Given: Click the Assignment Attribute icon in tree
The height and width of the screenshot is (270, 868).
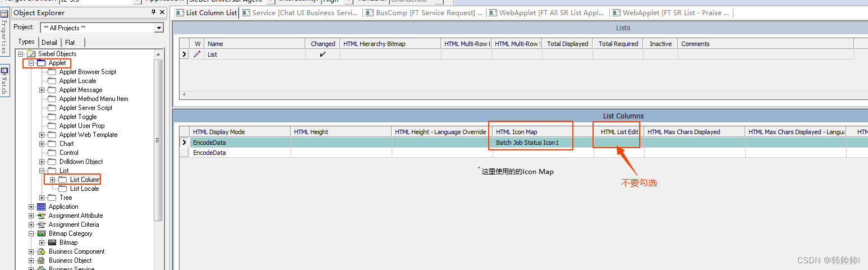Looking at the screenshot, I should (42, 216).
